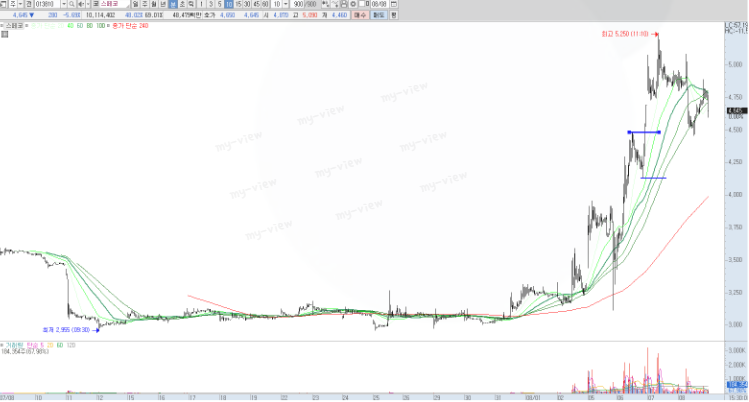Click the 단순 5 volume average legend

(x=35, y=345)
